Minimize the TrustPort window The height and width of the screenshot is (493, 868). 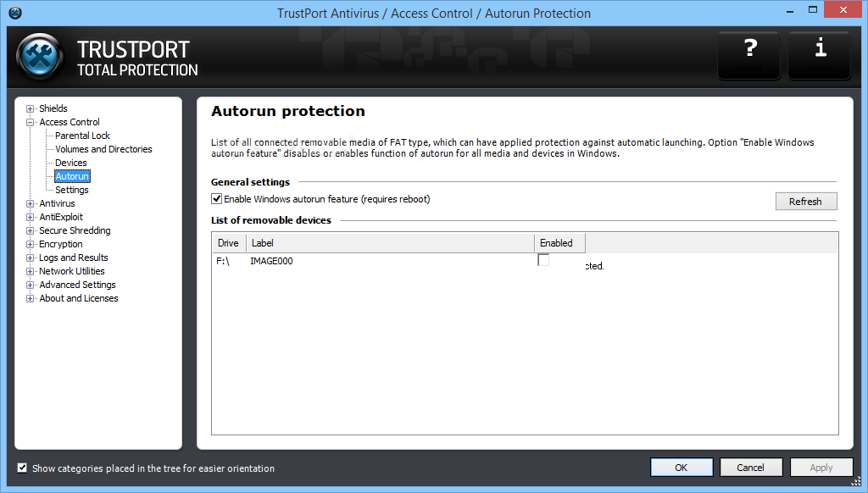tap(790, 10)
